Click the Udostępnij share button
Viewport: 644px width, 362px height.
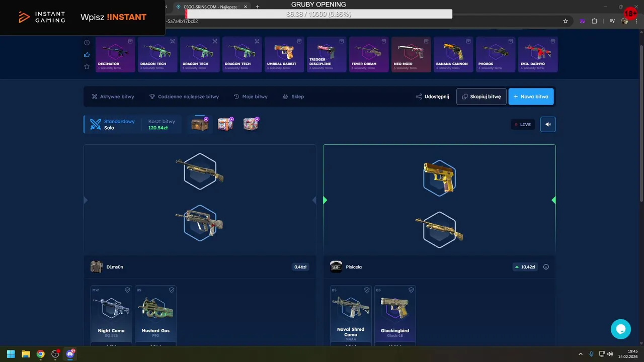point(432,97)
